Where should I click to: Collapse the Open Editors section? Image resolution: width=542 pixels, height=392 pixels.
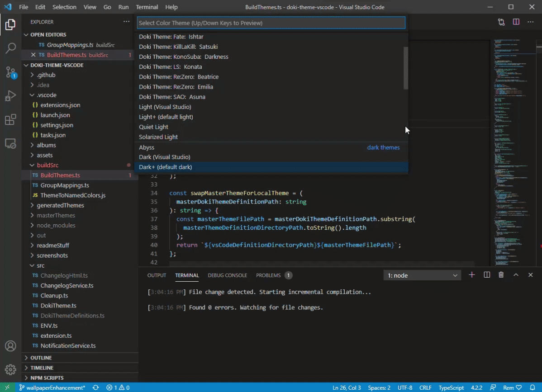tap(26, 34)
